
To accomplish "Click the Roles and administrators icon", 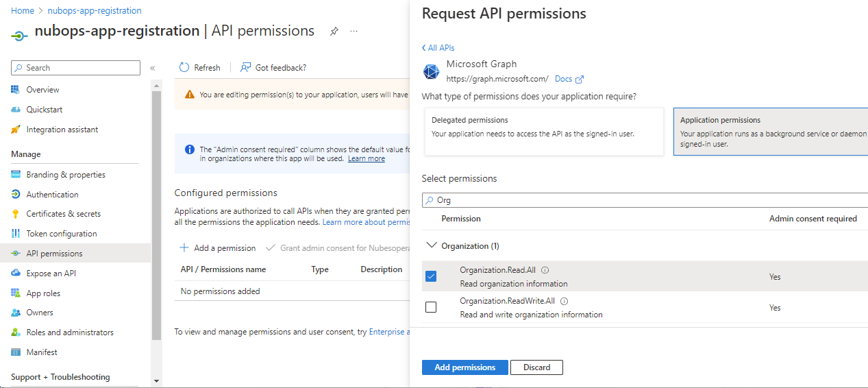I will point(16,332).
